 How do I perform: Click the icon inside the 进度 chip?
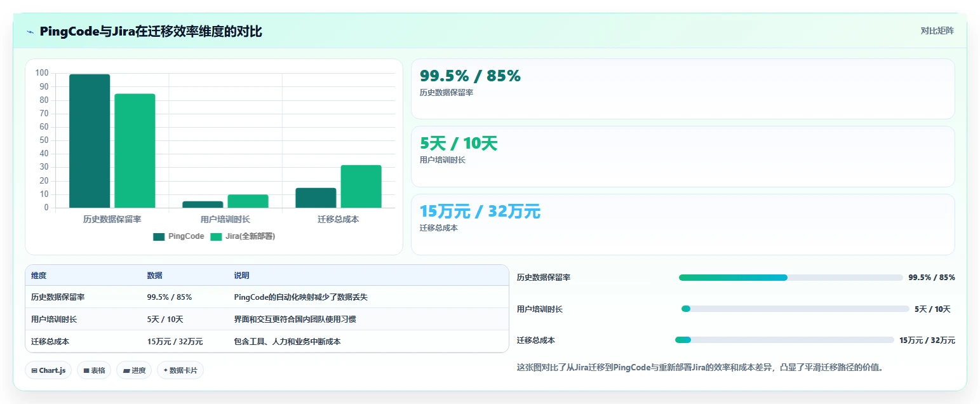pyautogui.click(x=126, y=370)
